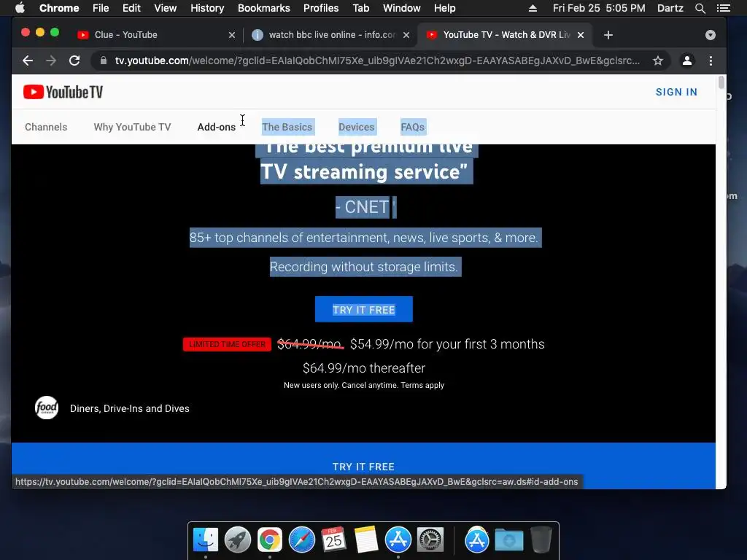Bookmark this page with the star icon
This screenshot has width=747, height=560.
(x=658, y=61)
